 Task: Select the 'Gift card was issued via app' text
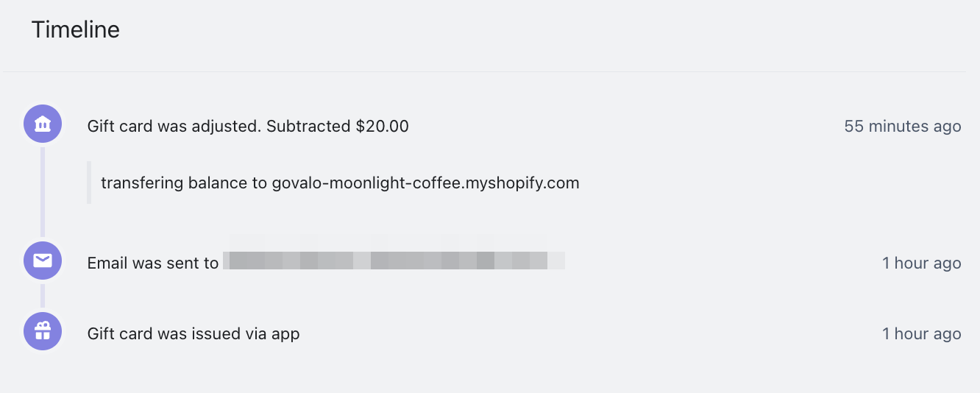click(193, 334)
